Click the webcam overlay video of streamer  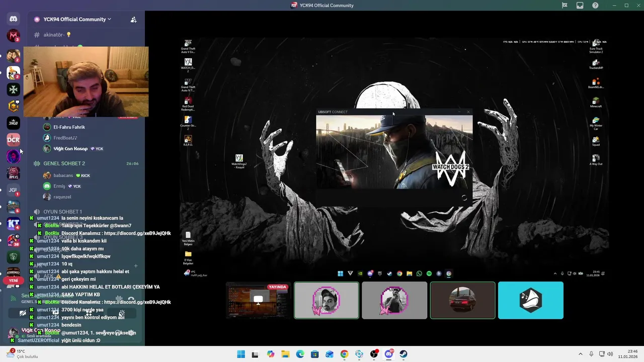click(86, 82)
